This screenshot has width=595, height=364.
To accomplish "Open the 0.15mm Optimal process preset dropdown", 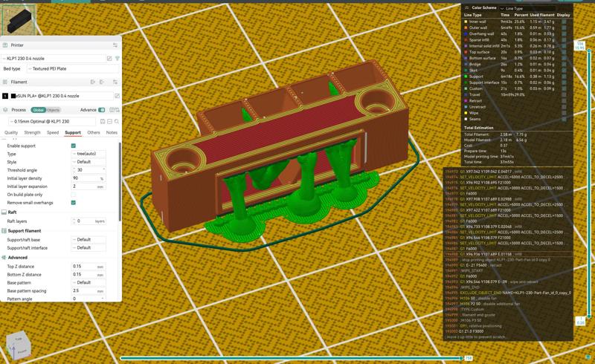I will pyautogui.click(x=52, y=121).
